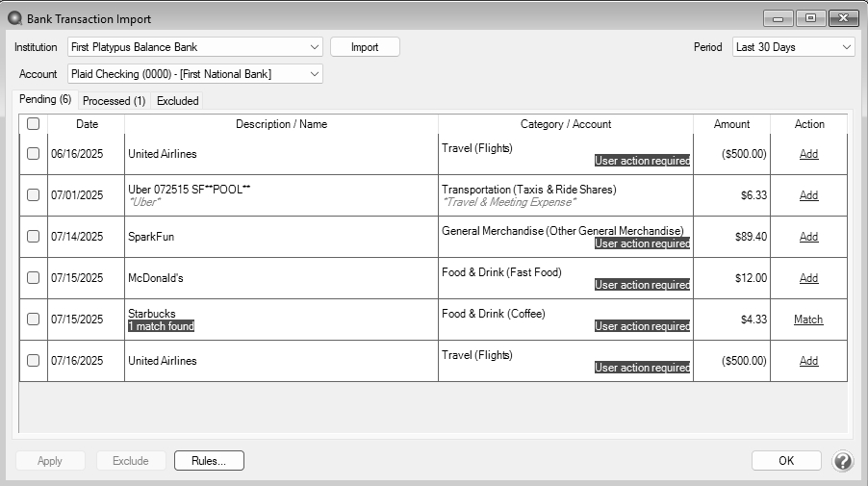Minimize the Bank Transaction Import window
Image resolution: width=868 pixels, height=486 pixels.
(x=779, y=18)
